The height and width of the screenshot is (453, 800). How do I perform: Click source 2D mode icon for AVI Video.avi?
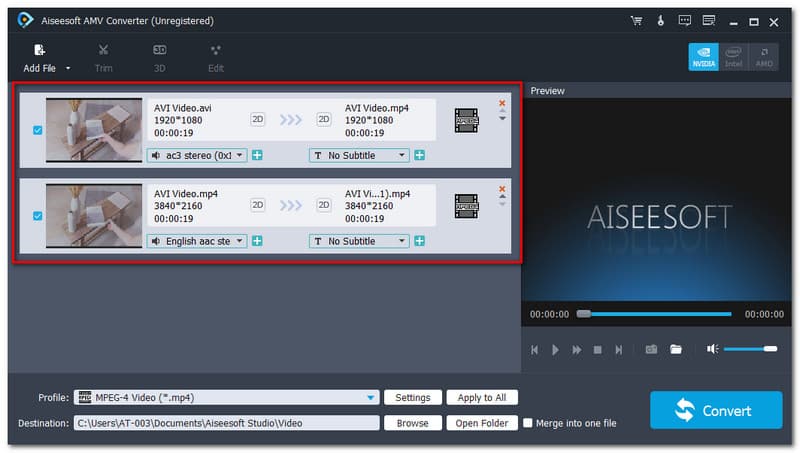258,119
